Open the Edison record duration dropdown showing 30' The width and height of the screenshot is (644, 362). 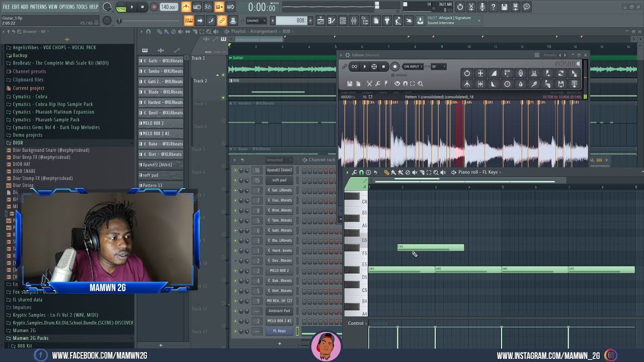click(x=438, y=66)
